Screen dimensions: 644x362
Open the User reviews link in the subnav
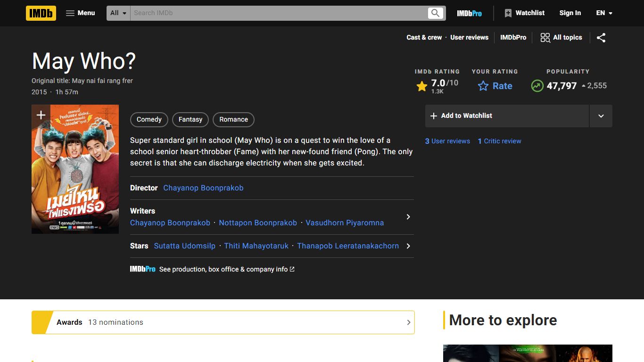(x=469, y=37)
